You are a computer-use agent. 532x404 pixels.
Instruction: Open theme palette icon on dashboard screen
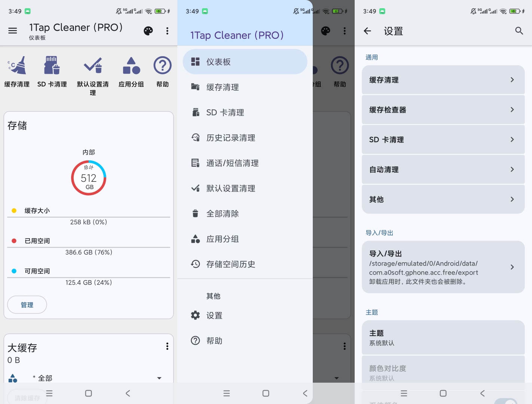click(x=148, y=31)
